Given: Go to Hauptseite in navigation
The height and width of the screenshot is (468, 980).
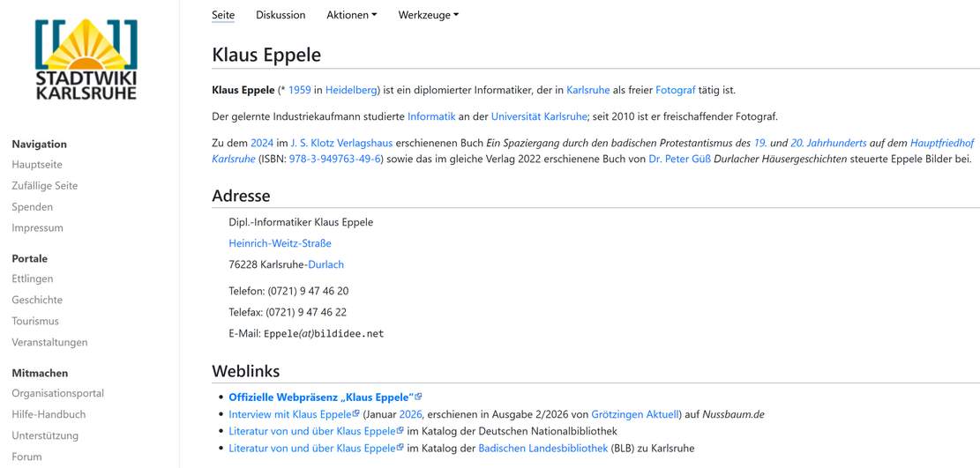Looking at the screenshot, I should (x=37, y=165).
